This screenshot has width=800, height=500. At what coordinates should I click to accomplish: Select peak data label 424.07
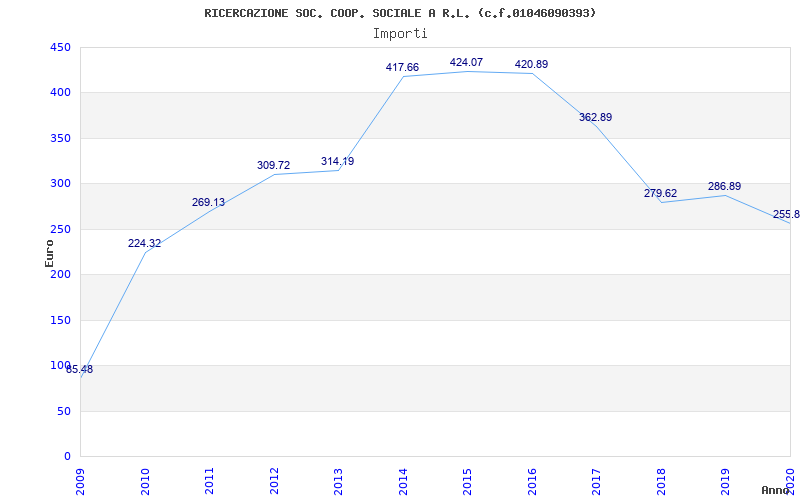point(466,62)
